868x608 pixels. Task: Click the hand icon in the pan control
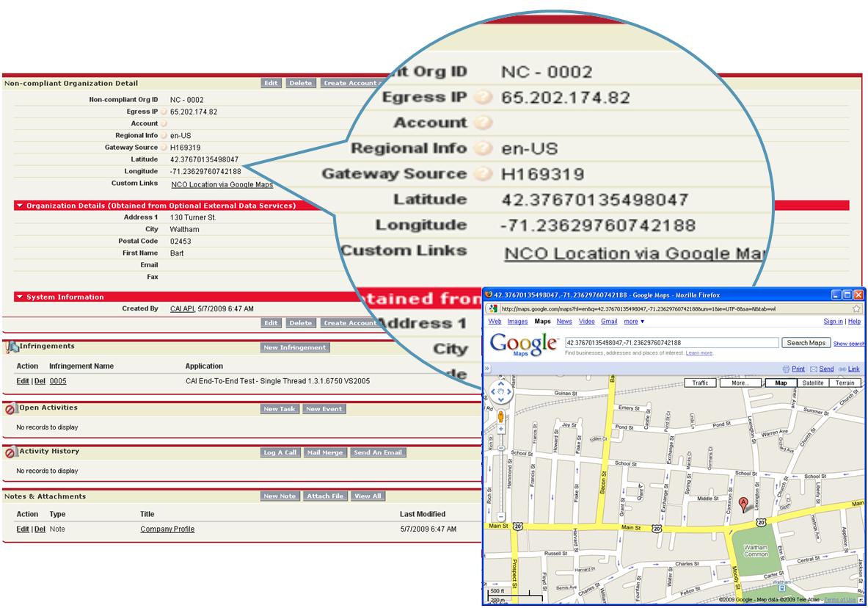coord(501,392)
